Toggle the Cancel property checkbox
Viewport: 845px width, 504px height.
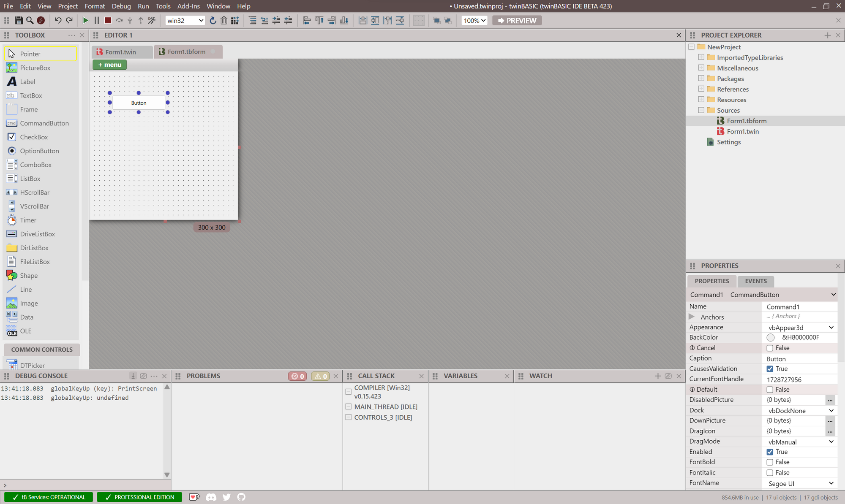[770, 348]
